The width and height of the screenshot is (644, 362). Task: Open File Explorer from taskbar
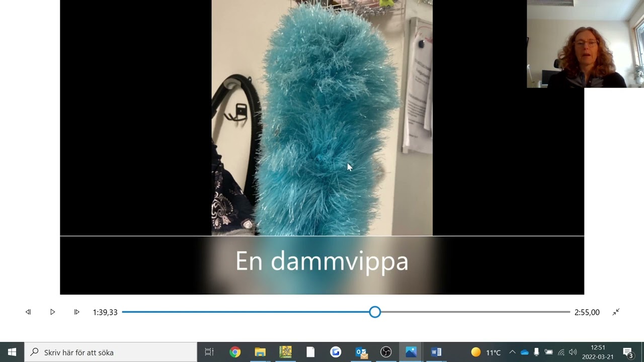[260, 352]
